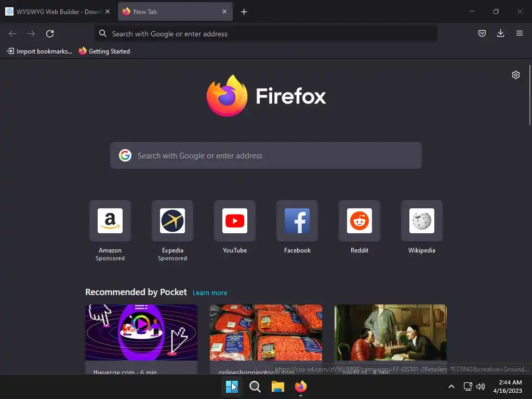Open the Facebook shortcut tile
The width and height of the screenshot is (532, 399).
pyautogui.click(x=297, y=221)
